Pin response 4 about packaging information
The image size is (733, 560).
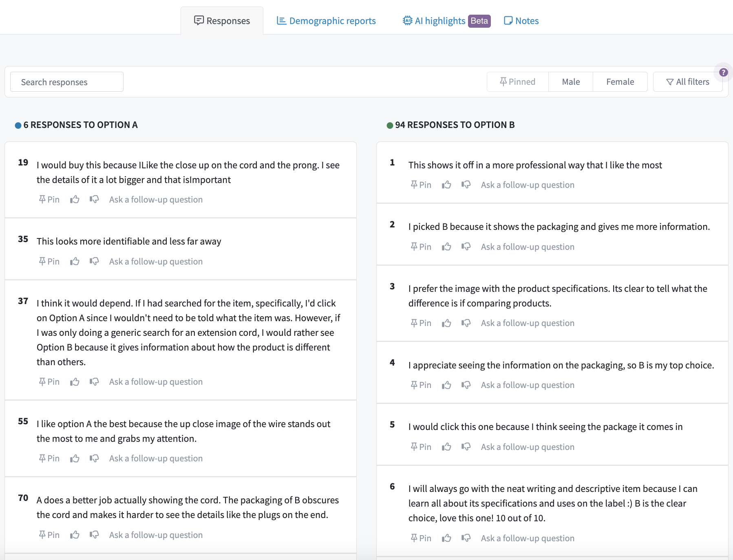tap(421, 385)
